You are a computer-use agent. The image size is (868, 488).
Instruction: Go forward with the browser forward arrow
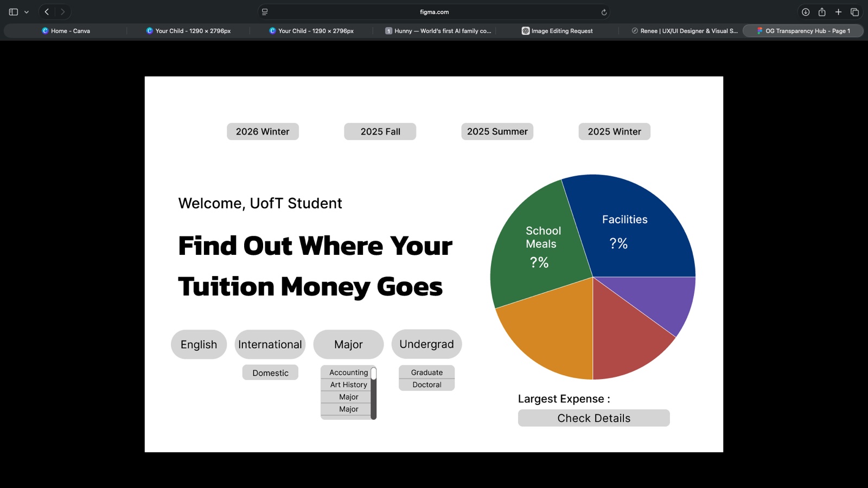[x=62, y=12]
